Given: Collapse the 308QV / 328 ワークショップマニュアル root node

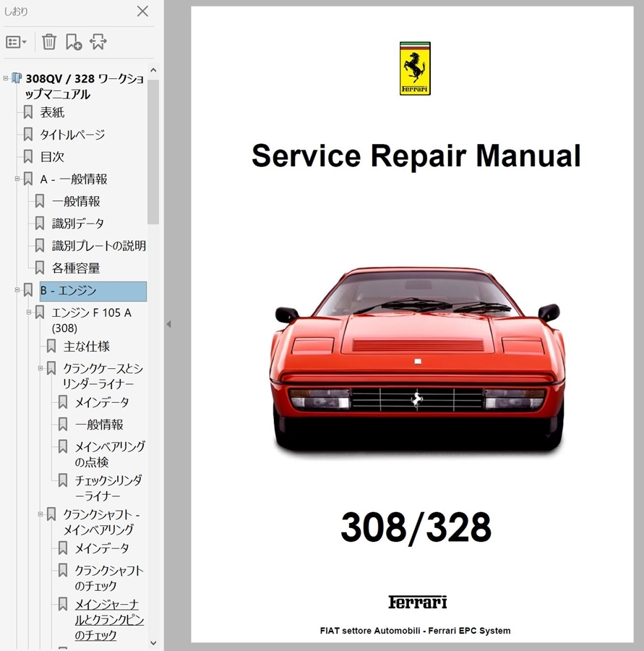Looking at the screenshot, I should coord(6,78).
